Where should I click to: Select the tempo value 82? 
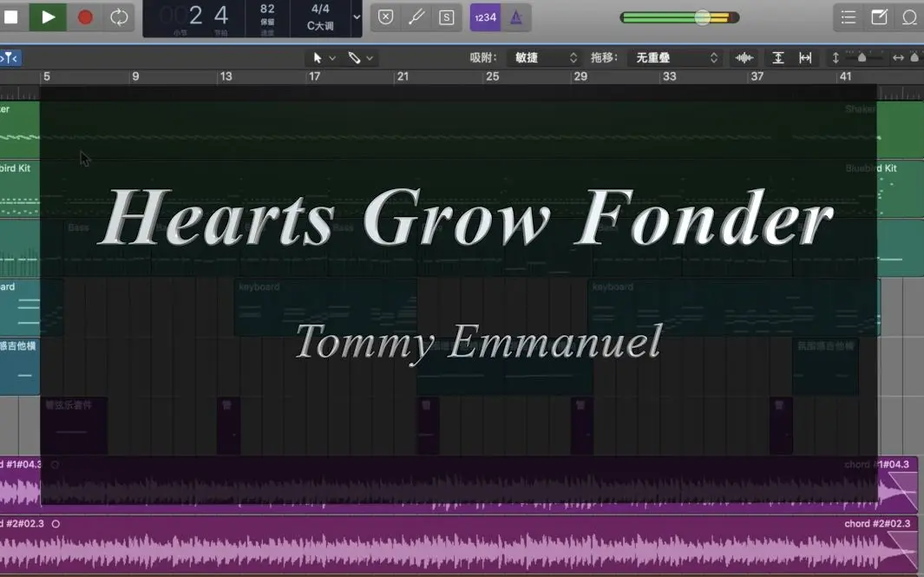point(267,9)
